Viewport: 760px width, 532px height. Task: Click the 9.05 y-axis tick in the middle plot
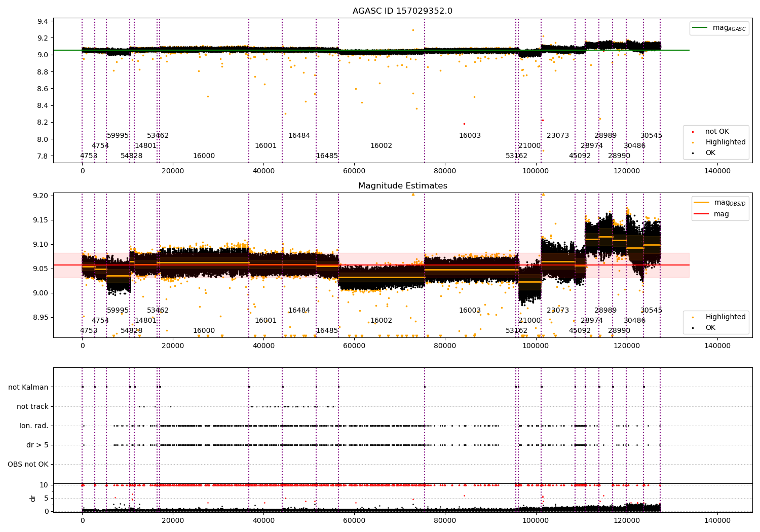tap(42, 269)
